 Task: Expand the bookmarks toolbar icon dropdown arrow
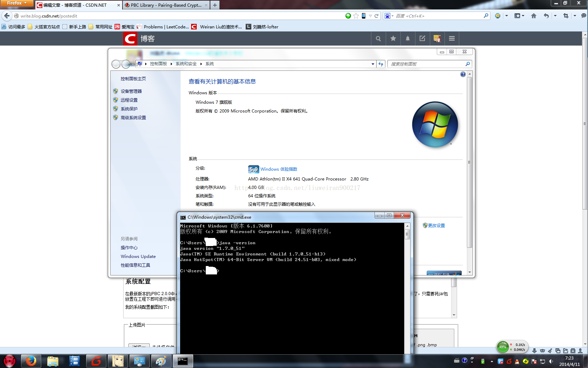click(x=523, y=16)
